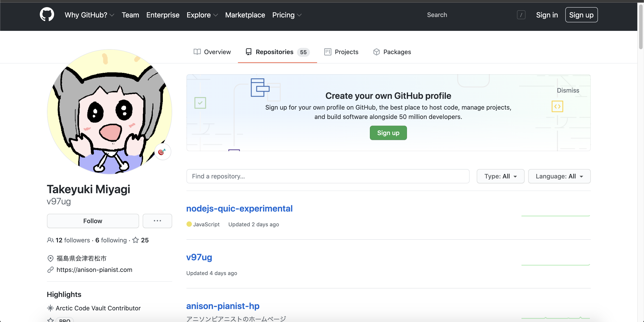644x322 pixels.
Task: Click the green checkbox icon in the banner
Action: pos(200,103)
